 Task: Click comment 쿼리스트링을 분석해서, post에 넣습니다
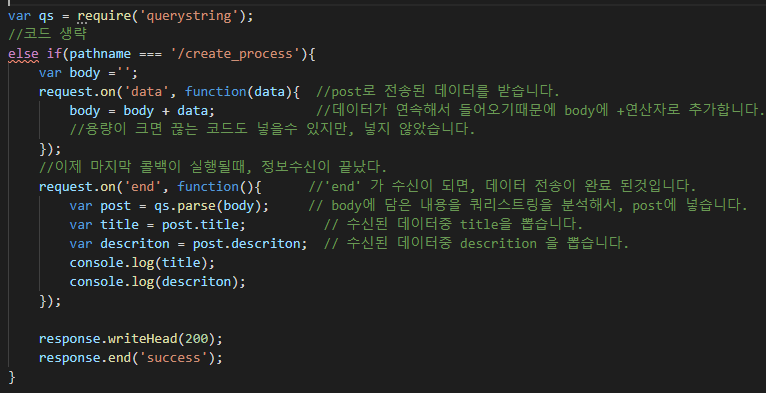click(528, 205)
